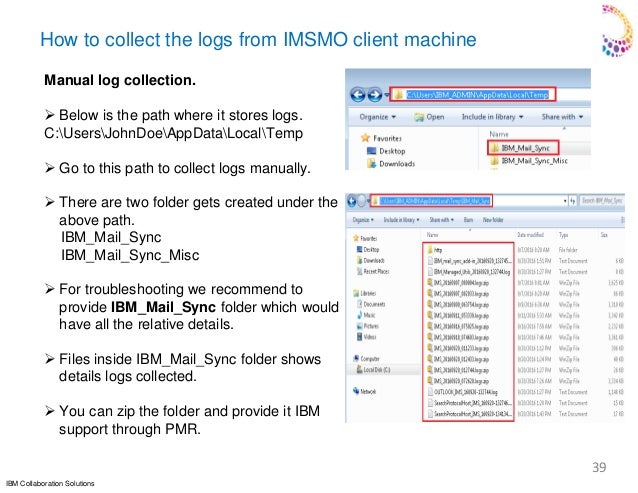This screenshot has width=638, height=493.
Task: Open address history dropdown in lower window
Action: (x=565, y=201)
